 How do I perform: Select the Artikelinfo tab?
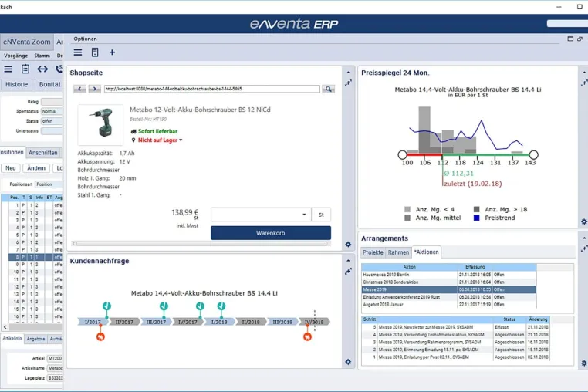12,338
